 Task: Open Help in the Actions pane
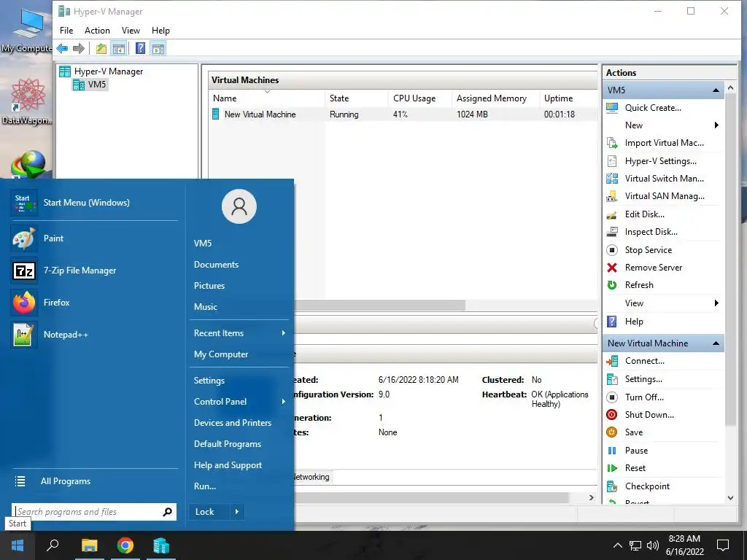coord(634,322)
